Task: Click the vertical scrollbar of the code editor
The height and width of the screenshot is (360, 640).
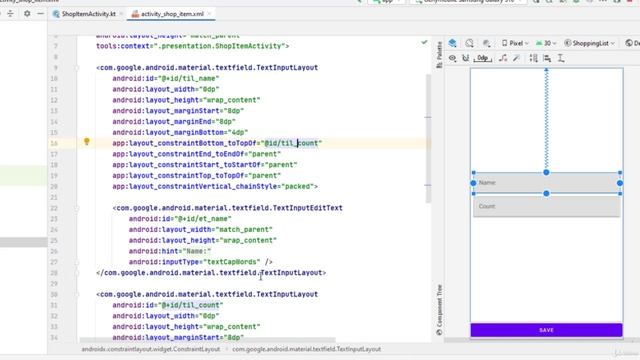Action: coord(428,139)
